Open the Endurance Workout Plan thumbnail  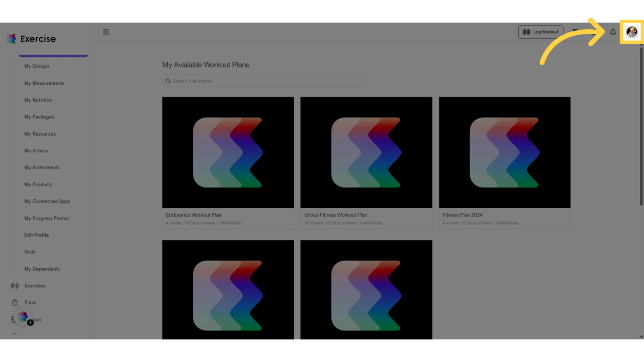[228, 152]
